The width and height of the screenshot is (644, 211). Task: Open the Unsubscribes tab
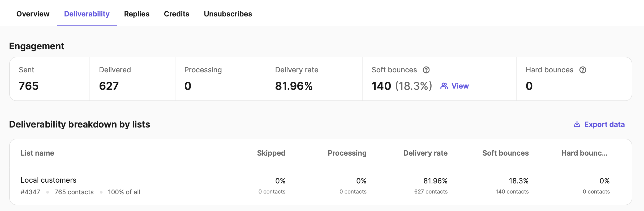[x=228, y=14]
